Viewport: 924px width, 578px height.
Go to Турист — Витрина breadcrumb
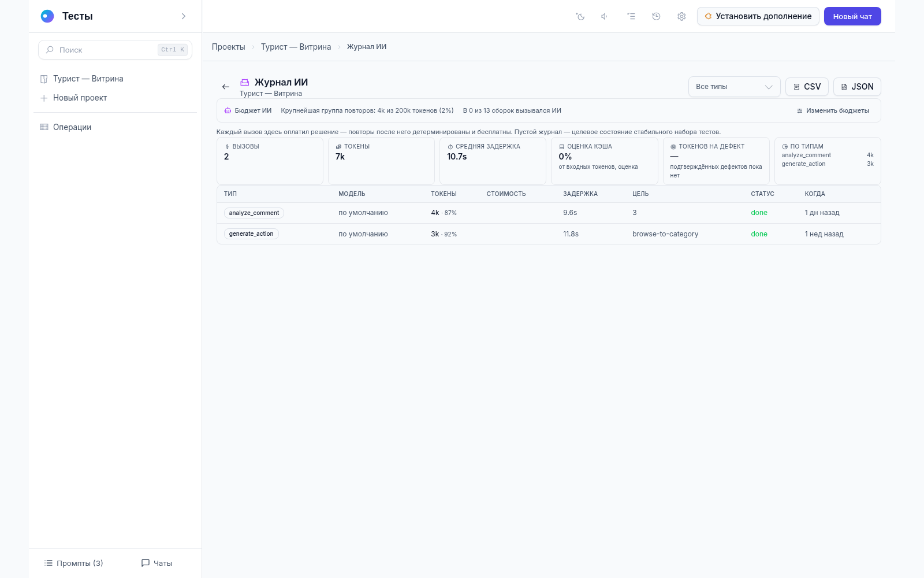[296, 47]
